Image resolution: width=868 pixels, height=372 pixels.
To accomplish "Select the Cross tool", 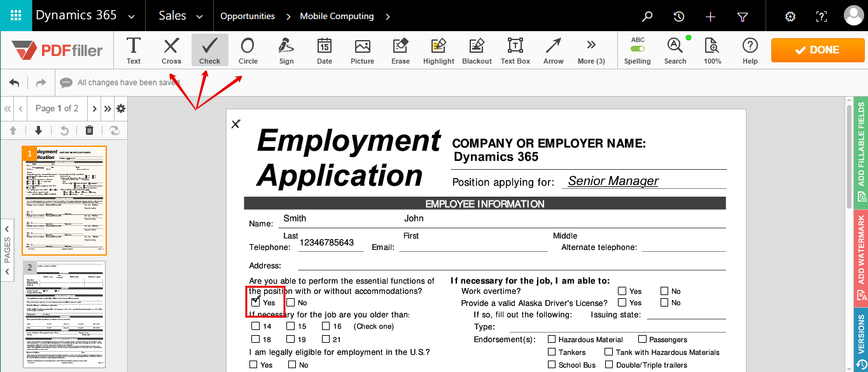I will coord(171,50).
